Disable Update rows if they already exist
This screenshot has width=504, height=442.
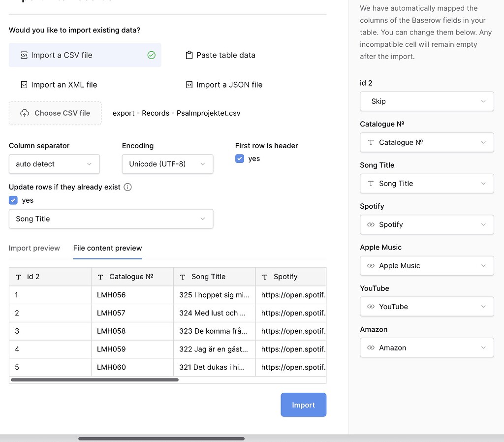(13, 200)
